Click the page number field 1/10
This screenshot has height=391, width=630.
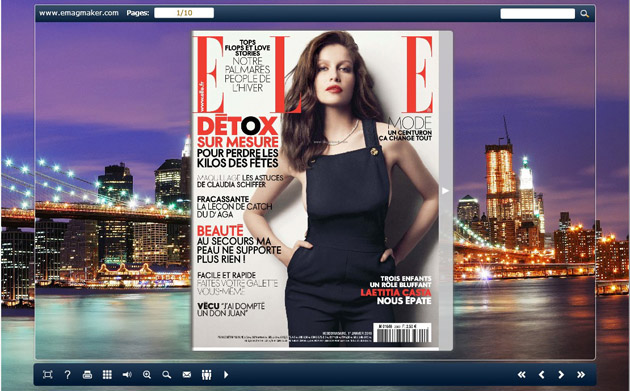184,13
